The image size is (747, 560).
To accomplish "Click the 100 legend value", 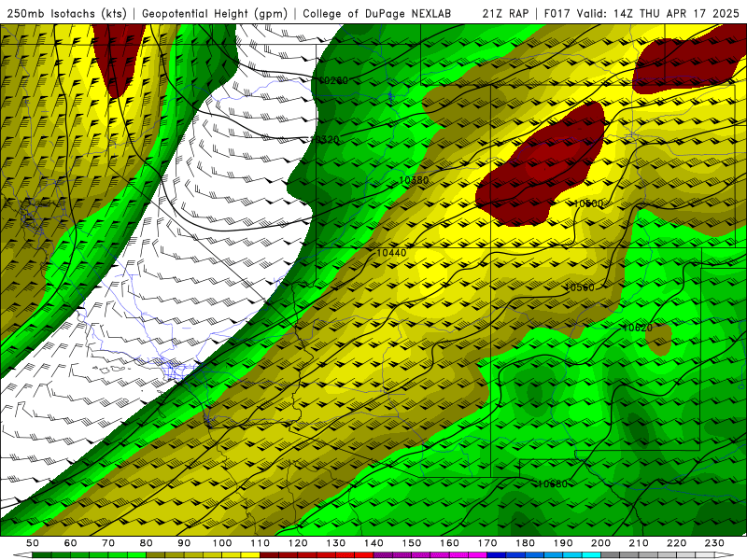I will [x=222, y=543].
